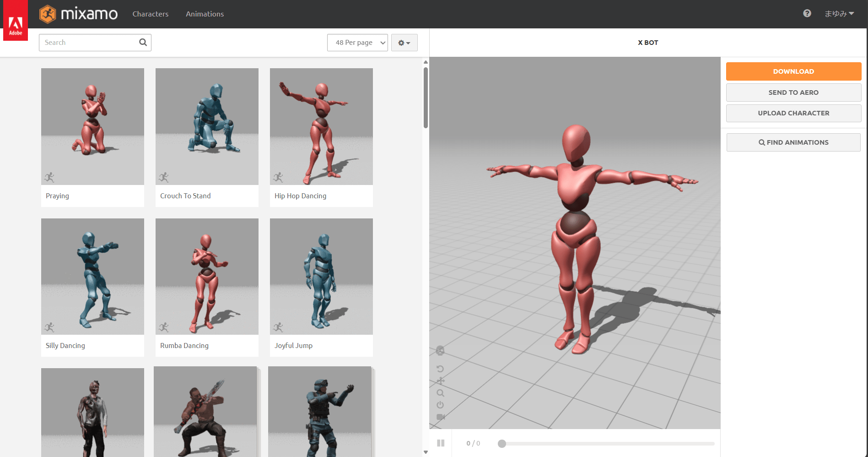Click the Adobe logo
This screenshot has width=868, height=457.
(16, 21)
